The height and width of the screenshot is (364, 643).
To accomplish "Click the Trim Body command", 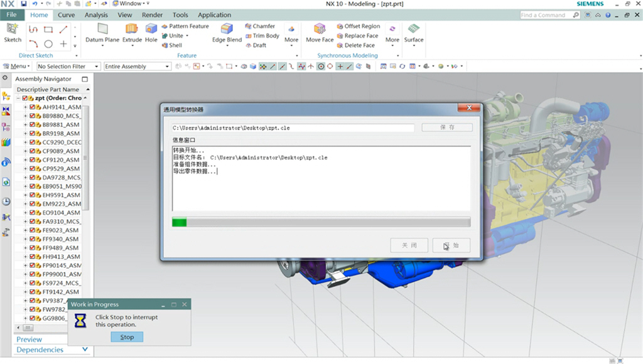I will [x=262, y=36].
